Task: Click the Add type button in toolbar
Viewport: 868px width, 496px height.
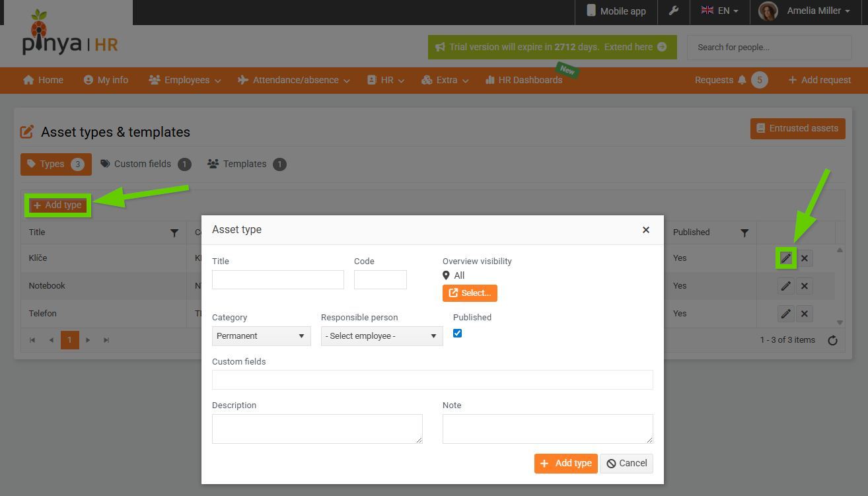Action: pos(57,205)
